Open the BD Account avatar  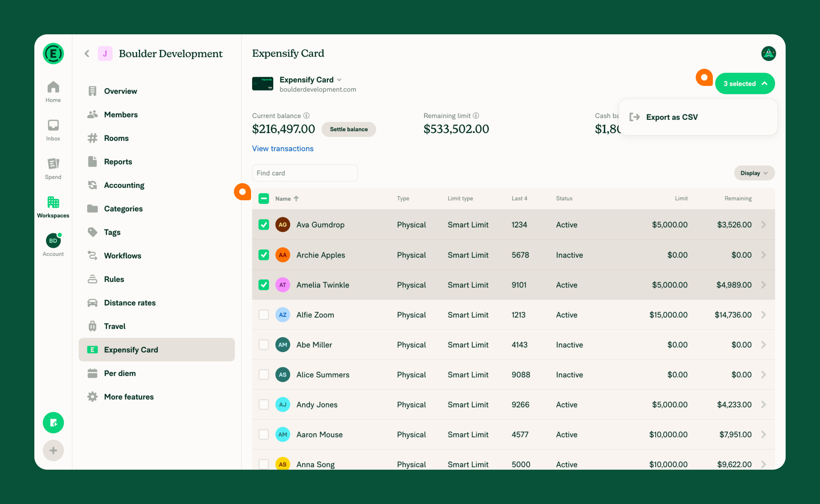click(x=53, y=240)
